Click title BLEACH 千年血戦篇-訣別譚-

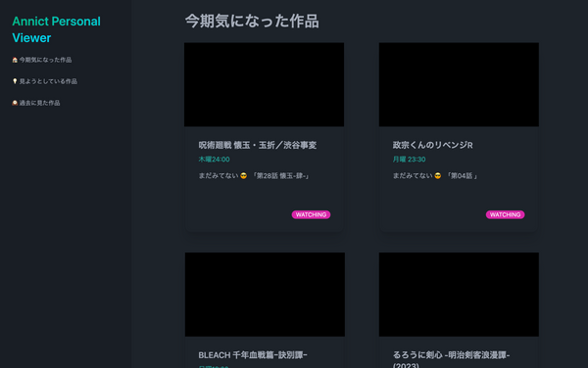tap(253, 355)
